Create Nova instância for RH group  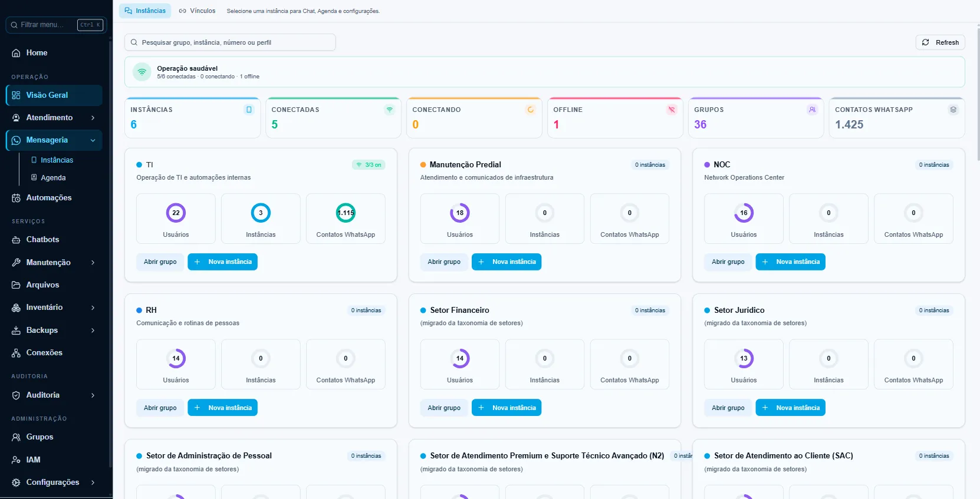[x=222, y=408]
